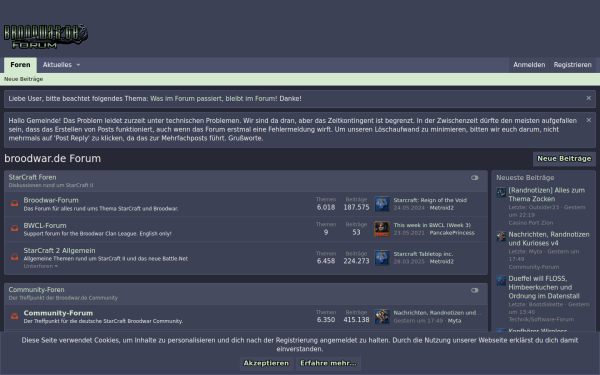Image resolution: width=600 pixels, height=375 pixels.
Task: Accept cookies with the Akzeptieren button
Action: click(x=266, y=363)
